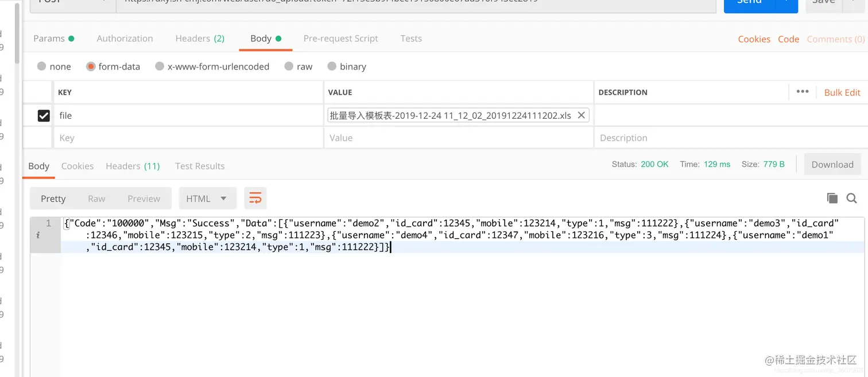This screenshot has height=377, width=868.
Task: Open the Test Results tab
Action: pyautogui.click(x=200, y=166)
